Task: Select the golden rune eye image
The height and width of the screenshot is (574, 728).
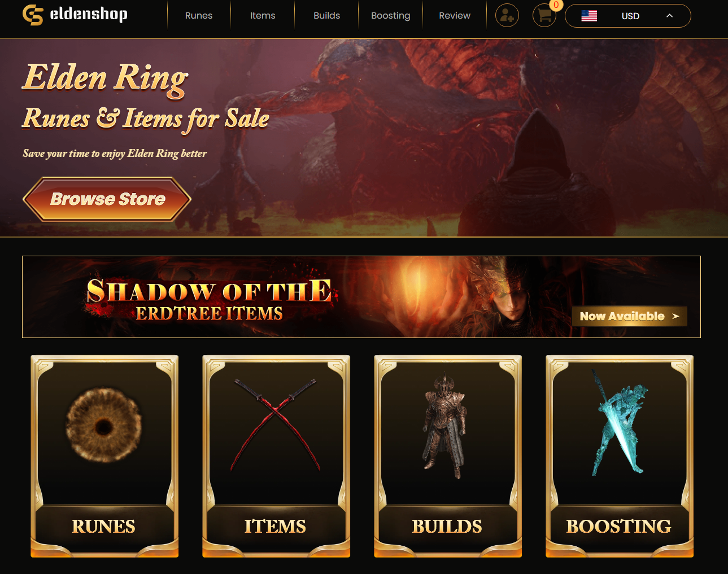Action: tap(104, 424)
